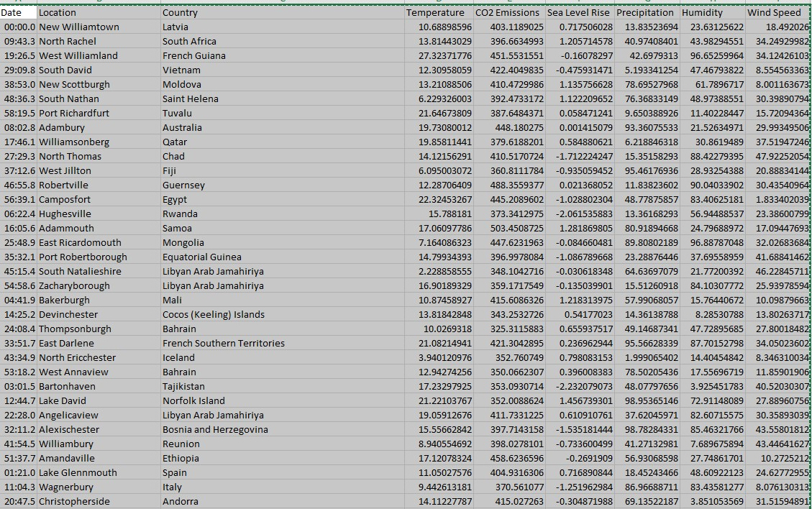Select the Wind Speed column header
This screenshot has width=812, height=509.
(x=775, y=12)
